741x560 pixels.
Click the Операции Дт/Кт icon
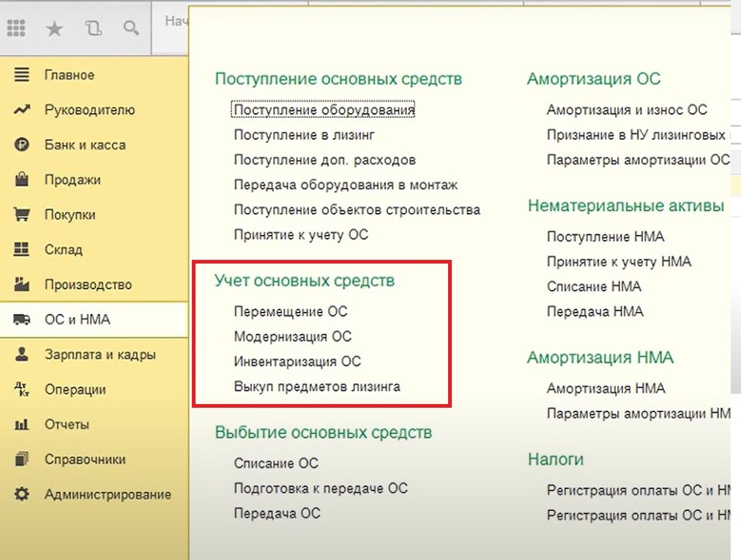[x=22, y=389]
